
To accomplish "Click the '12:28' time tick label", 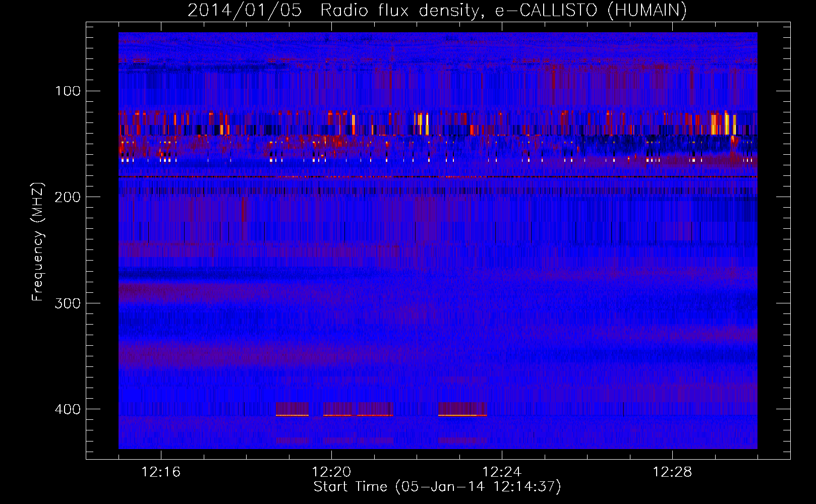I will (672, 472).
